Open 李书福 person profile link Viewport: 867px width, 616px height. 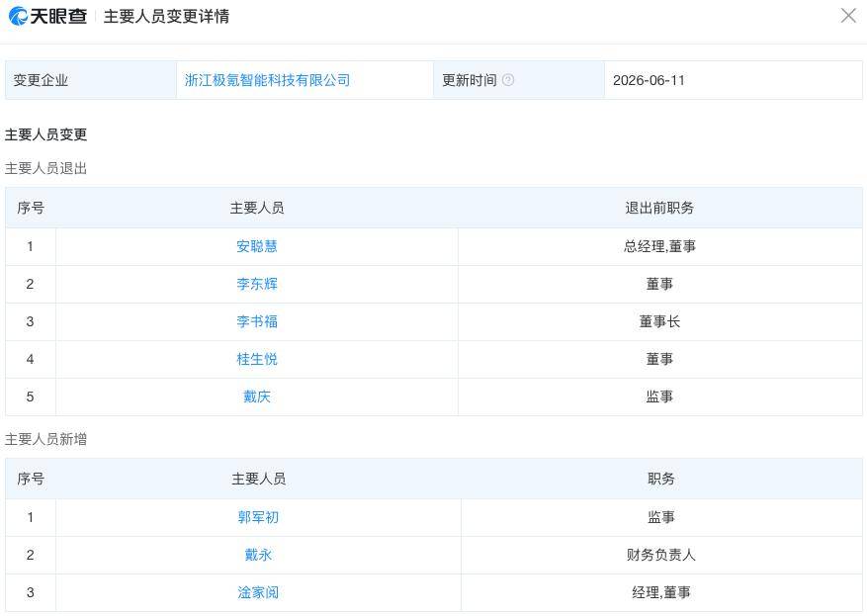point(257,321)
